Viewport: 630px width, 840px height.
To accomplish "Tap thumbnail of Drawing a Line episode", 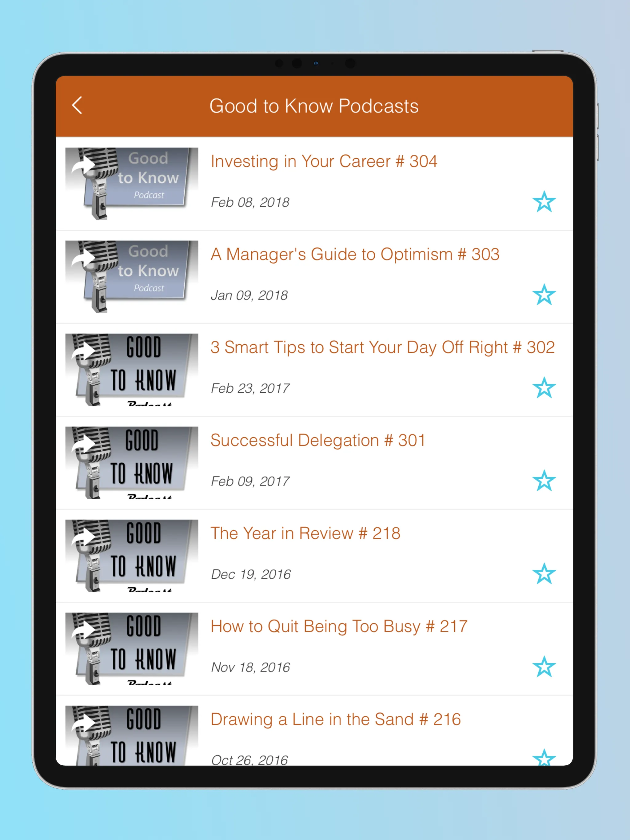I will coord(132,735).
